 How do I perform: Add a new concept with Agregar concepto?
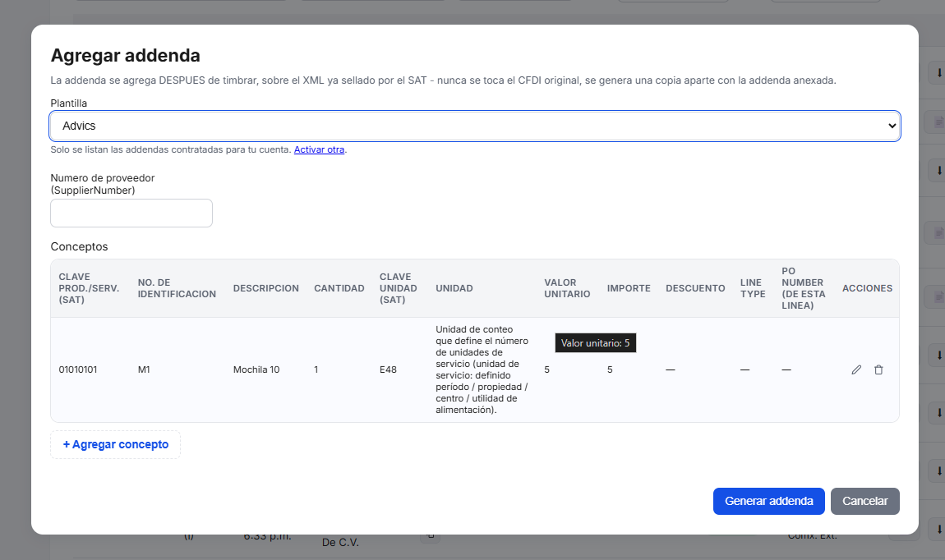tap(116, 444)
